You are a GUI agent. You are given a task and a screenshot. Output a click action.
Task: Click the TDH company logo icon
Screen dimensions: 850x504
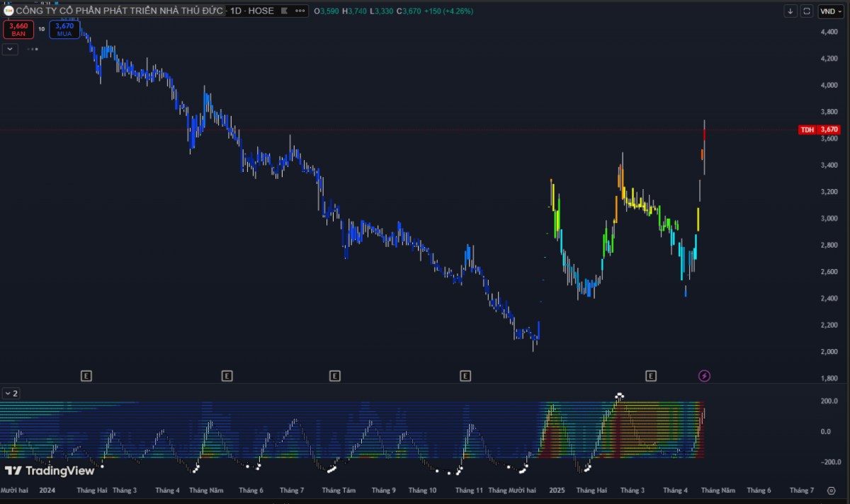coord(8,11)
